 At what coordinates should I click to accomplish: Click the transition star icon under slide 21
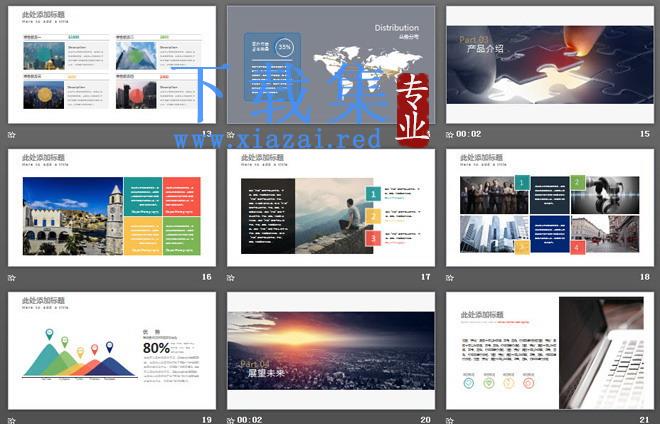tap(450, 420)
